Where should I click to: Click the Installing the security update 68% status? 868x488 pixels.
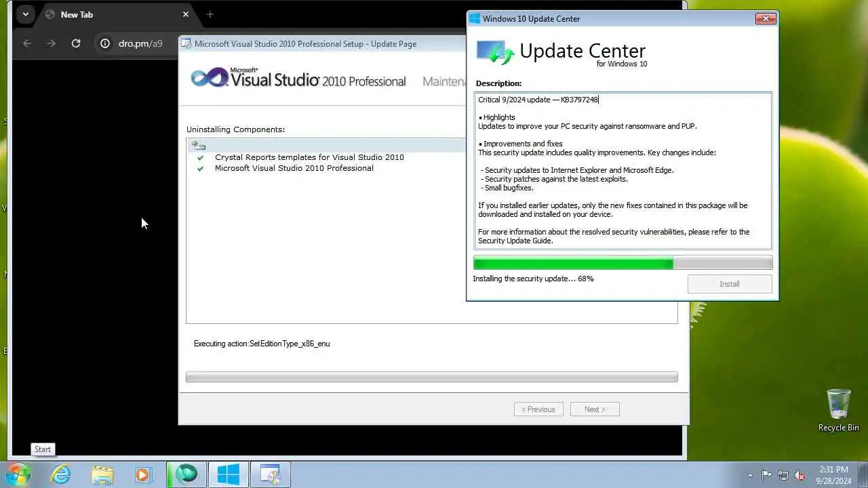[533, 279]
